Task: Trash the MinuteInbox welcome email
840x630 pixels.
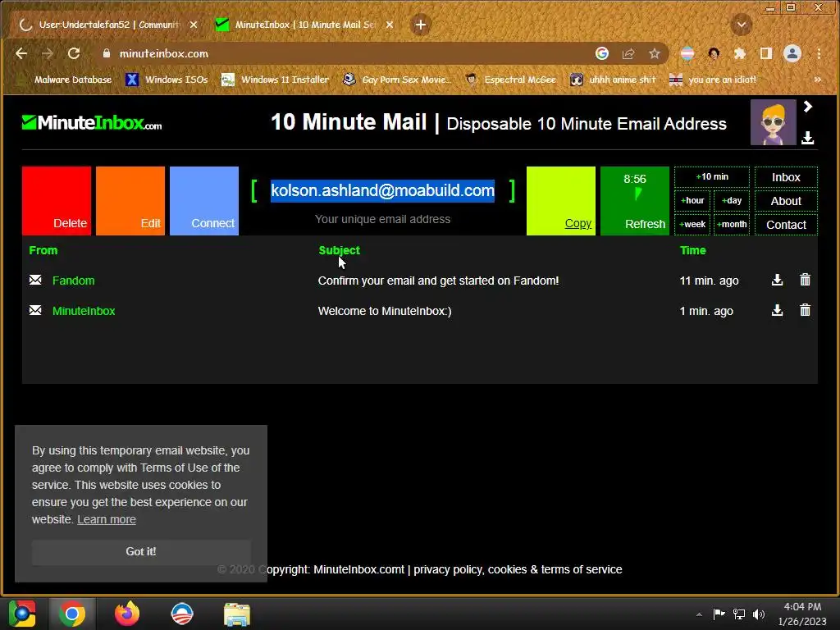Action: click(x=805, y=310)
